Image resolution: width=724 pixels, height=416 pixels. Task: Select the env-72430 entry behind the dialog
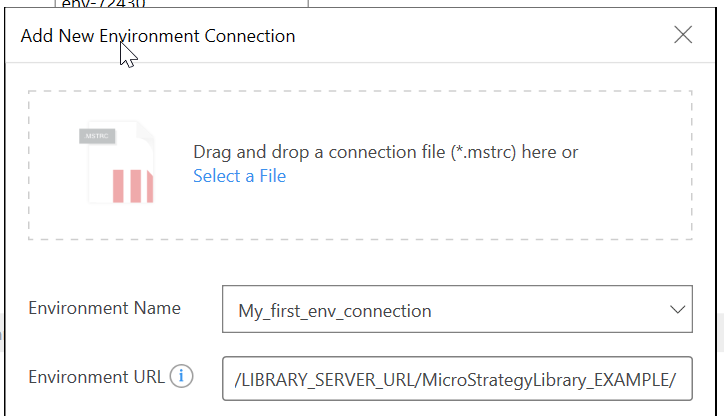point(103,4)
